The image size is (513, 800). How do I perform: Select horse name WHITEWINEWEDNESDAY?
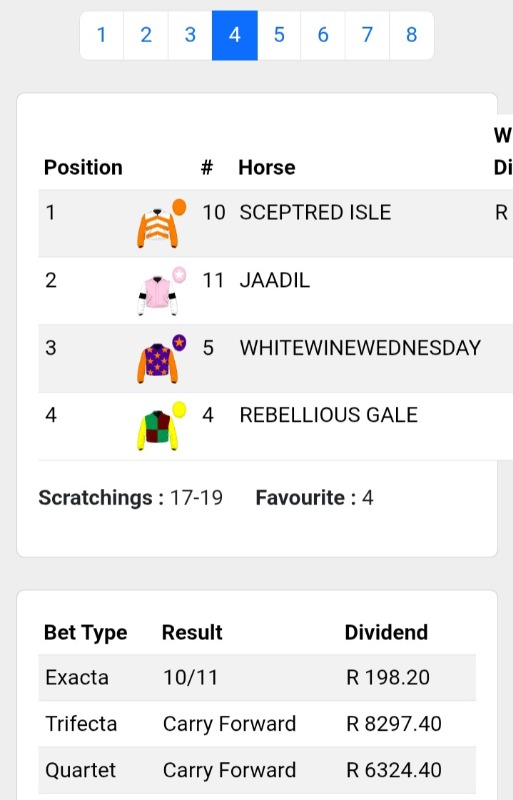tap(360, 348)
